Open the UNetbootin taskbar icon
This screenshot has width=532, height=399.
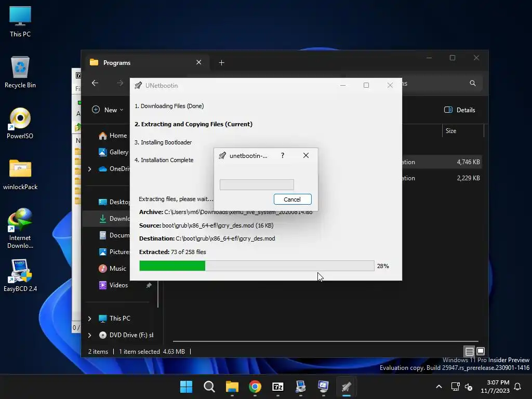coord(346,387)
